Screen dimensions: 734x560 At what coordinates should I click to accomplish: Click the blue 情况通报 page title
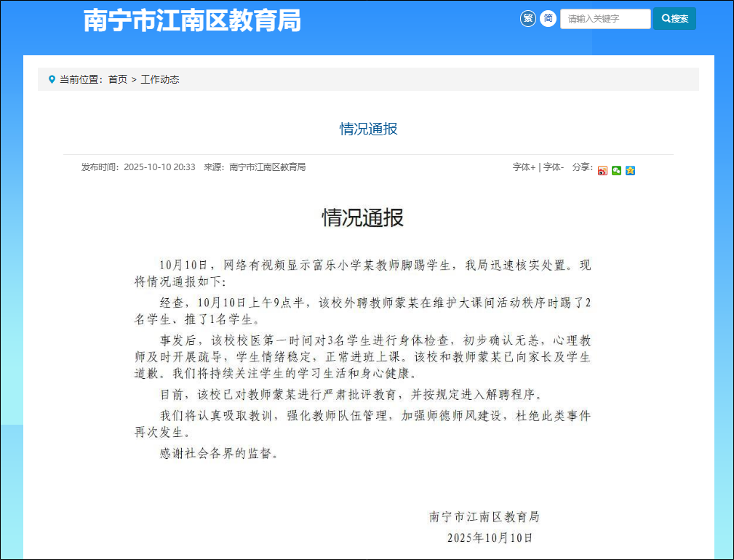click(x=368, y=129)
